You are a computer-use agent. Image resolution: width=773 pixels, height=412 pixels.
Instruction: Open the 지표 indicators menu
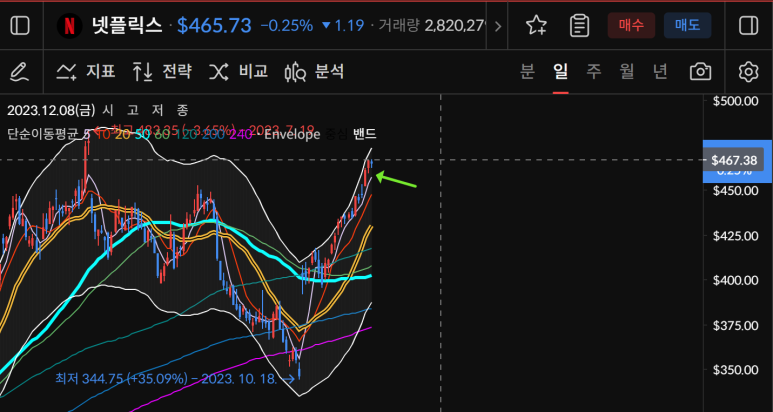[86, 72]
